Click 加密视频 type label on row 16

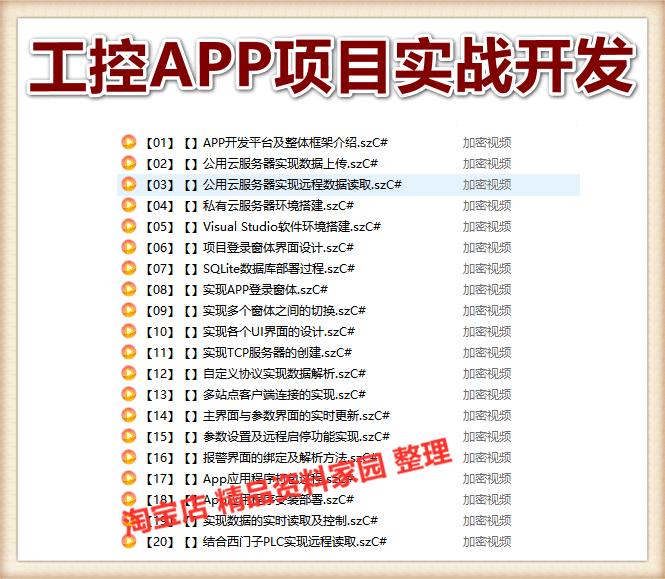click(487, 457)
